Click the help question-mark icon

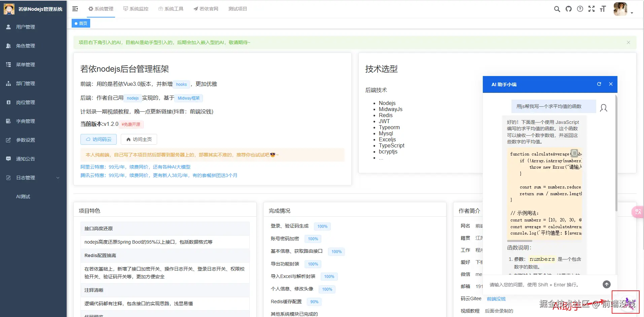coord(580,9)
